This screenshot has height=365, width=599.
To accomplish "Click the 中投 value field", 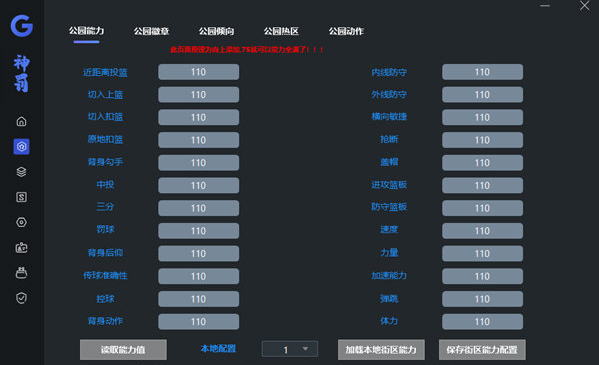I will (x=199, y=185).
